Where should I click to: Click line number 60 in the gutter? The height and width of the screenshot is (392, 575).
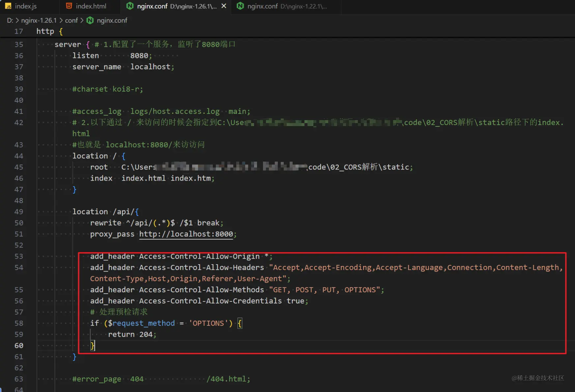click(x=19, y=346)
